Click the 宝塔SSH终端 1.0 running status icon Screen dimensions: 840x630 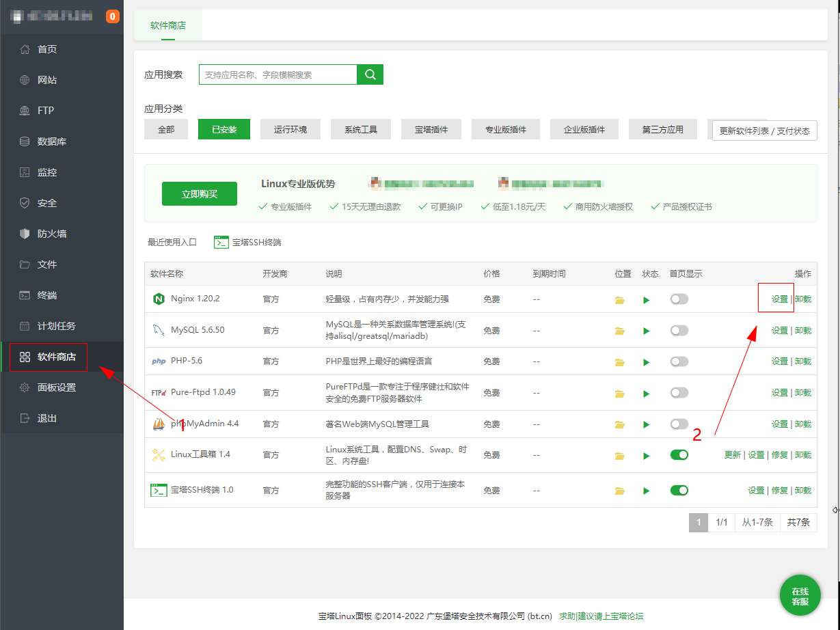pos(646,491)
